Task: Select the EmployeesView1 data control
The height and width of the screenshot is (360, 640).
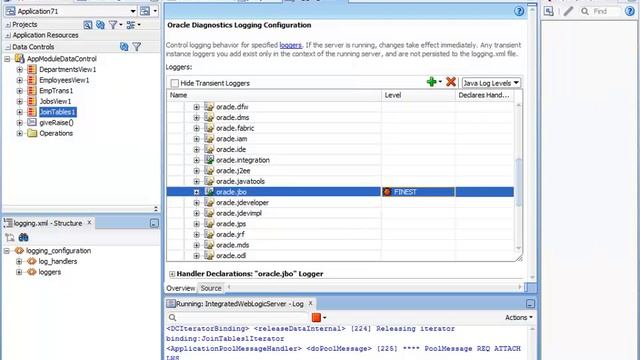Action: pyautogui.click(x=64, y=80)
